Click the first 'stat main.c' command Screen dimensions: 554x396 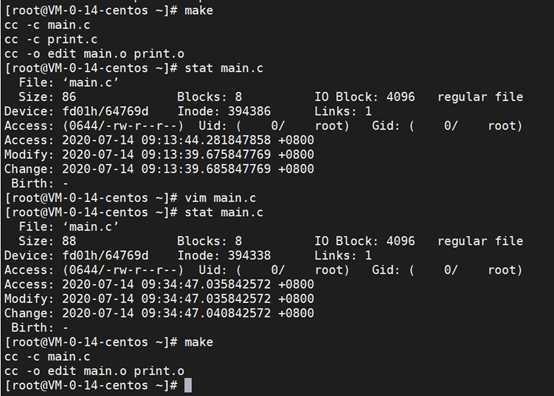(224, 68)
